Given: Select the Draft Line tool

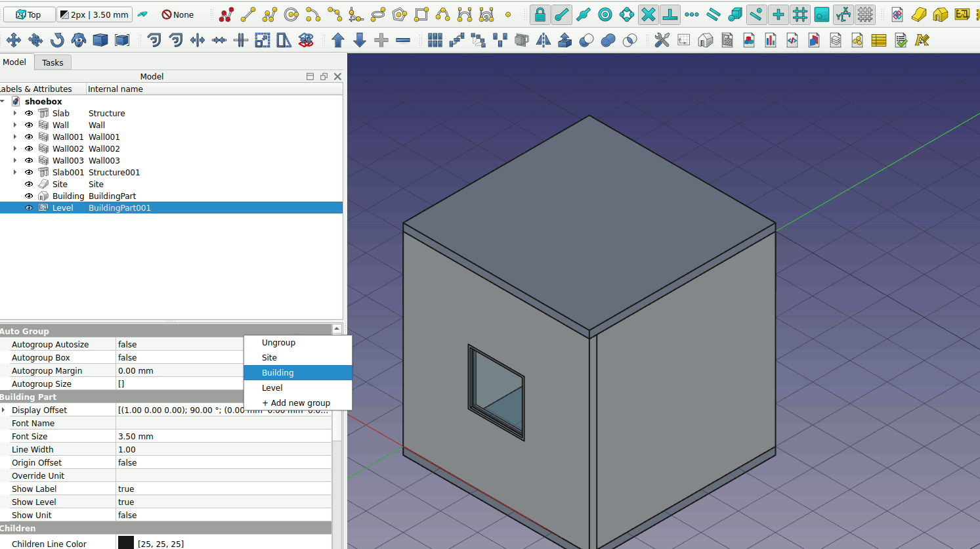Looking at the screenshot, I should click(x=248, y=14).
